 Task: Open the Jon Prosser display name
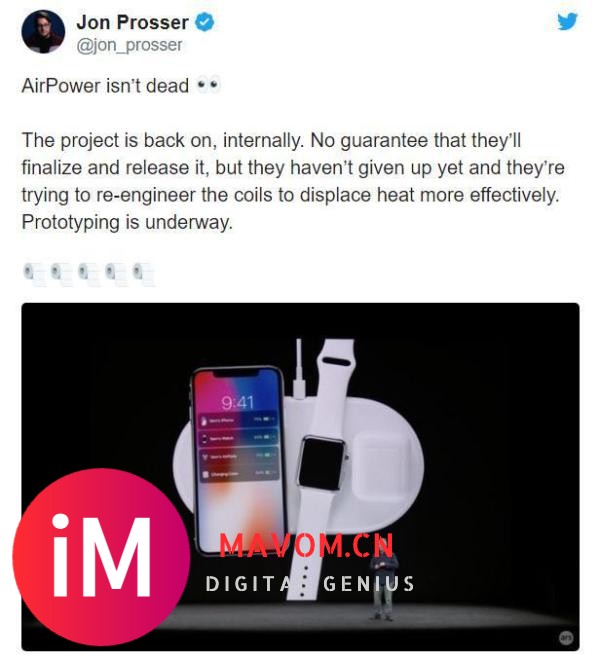click(132, 22)
